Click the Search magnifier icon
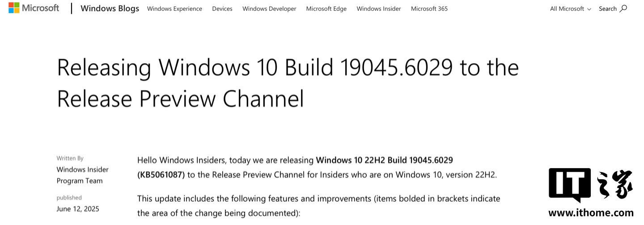Screen dimensions: 644x225 pyautogui.click(x=623, y=9)
